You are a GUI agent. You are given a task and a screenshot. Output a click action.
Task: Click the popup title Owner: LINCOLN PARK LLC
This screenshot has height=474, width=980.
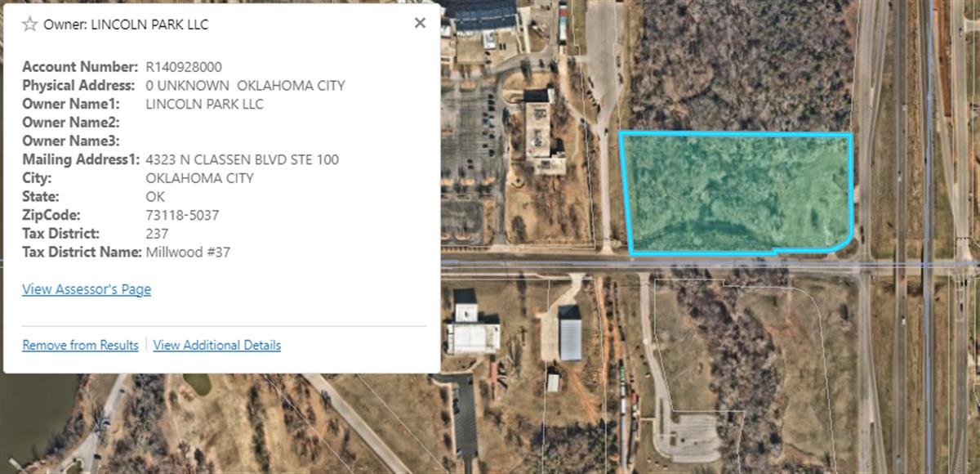[x=126, y=25]
